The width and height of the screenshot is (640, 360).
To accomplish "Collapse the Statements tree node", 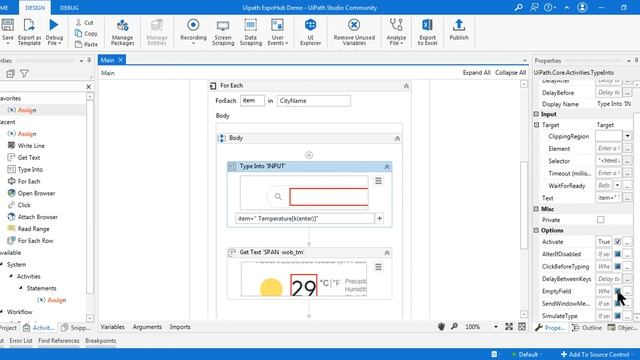I will coord(21,288).
